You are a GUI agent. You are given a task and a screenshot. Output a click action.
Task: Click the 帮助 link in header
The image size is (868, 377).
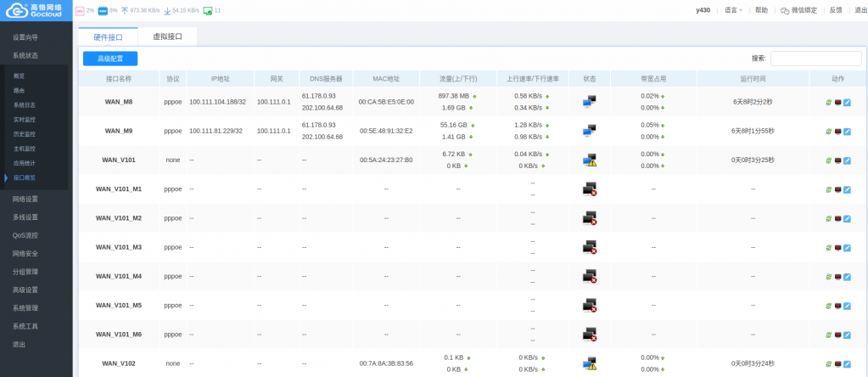point(761,10)
